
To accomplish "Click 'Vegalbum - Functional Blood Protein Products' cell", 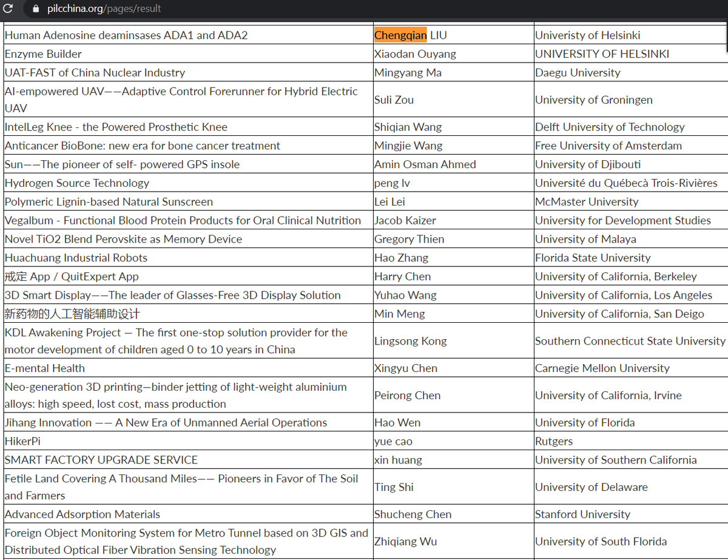I will [188, 220].
